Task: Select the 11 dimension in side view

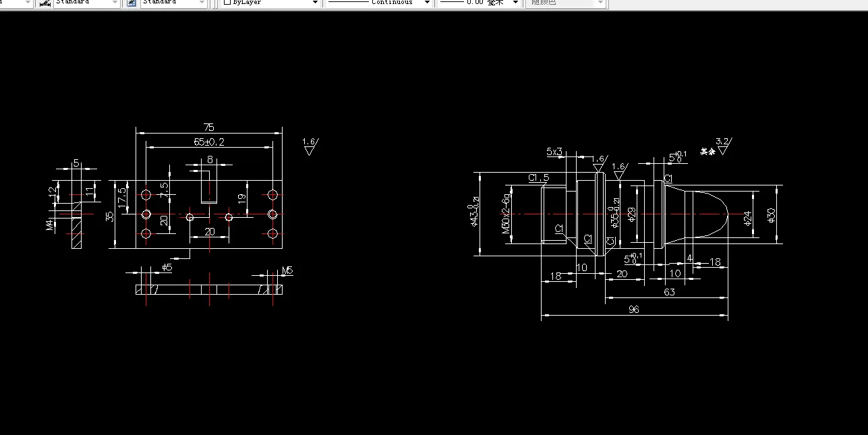Action: 89,192
